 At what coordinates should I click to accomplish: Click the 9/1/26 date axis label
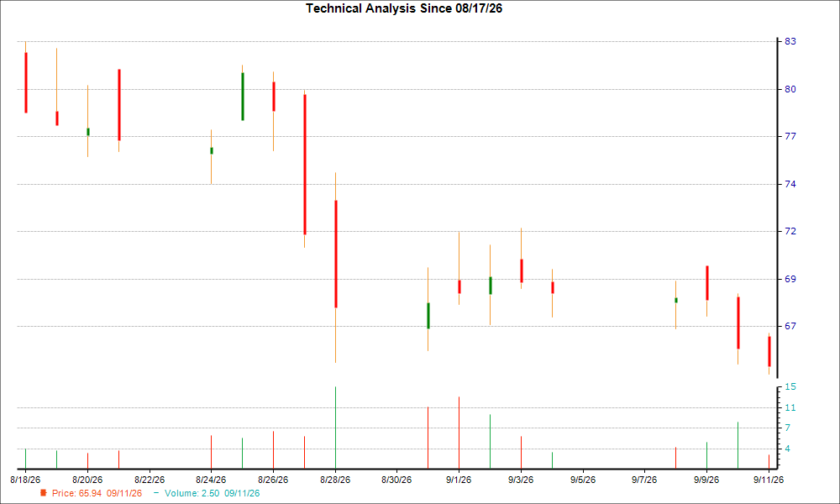click(459, 480)
